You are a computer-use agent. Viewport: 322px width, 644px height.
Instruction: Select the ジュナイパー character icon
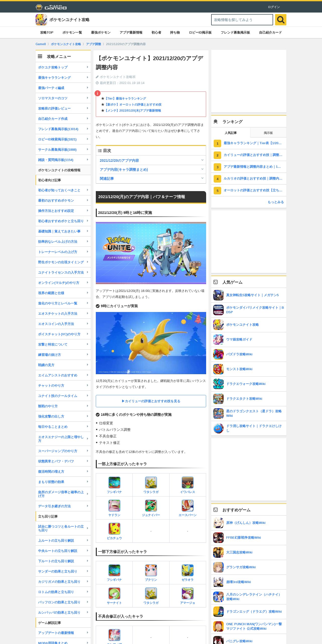tap(151, 506)
